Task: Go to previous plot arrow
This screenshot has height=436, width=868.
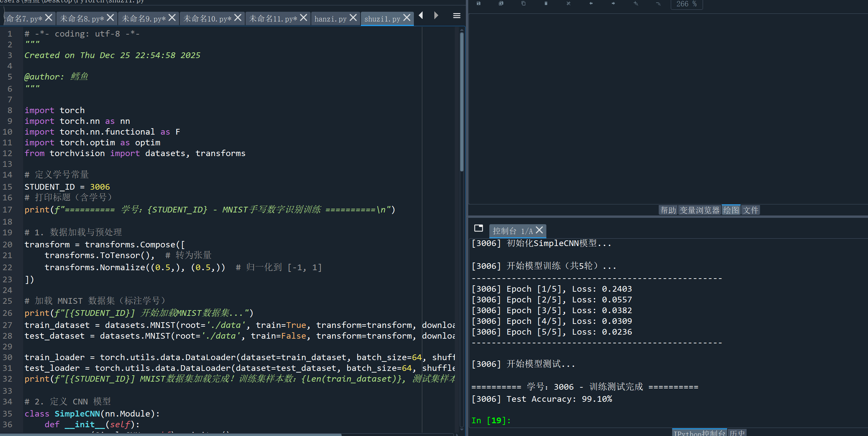Action: [x=591, y=3]
